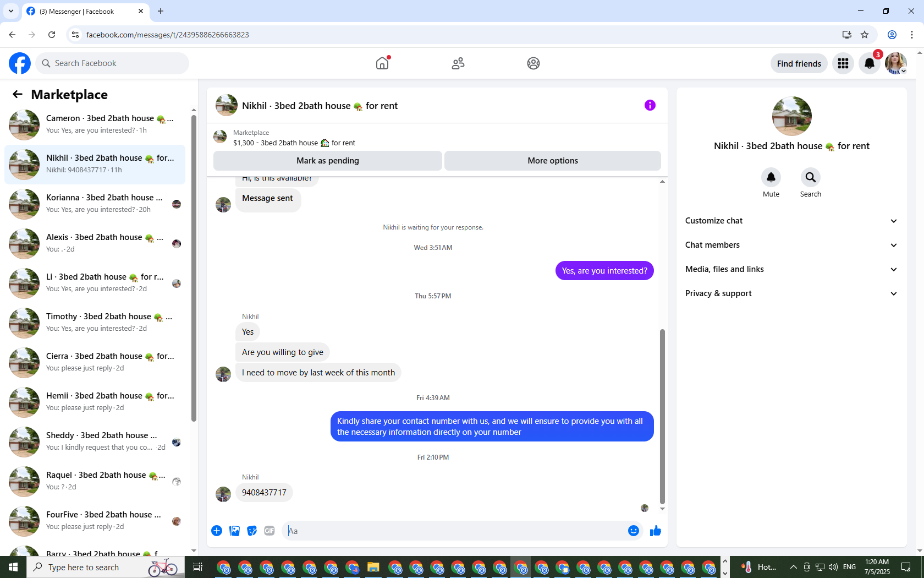
Task: Click the Search Facebook field
Action: [112, 63]
